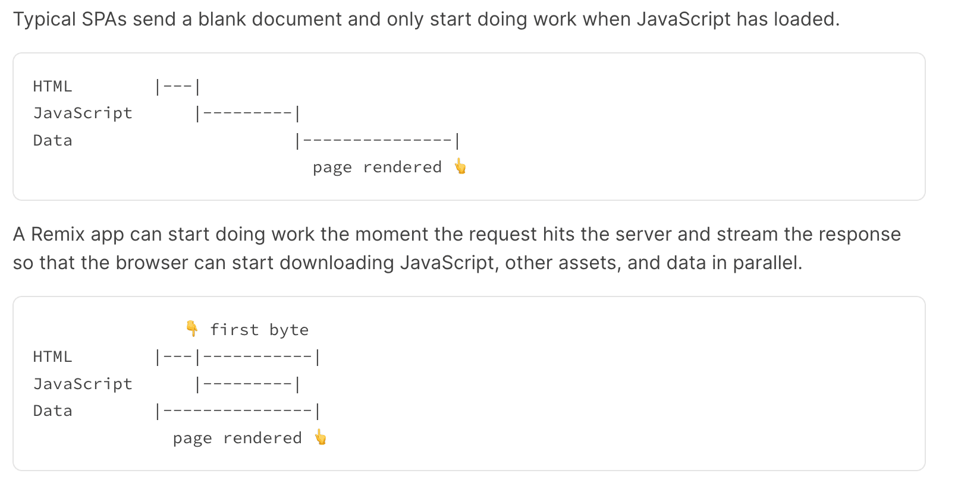This screenshot has height=486, width=980.
Task: Click the Data label in the SPA diagram
Action: point(52,140)
